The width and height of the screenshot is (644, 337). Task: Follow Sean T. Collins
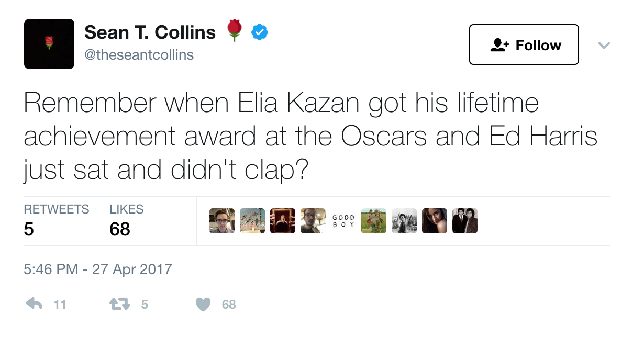tap(524, 44)
